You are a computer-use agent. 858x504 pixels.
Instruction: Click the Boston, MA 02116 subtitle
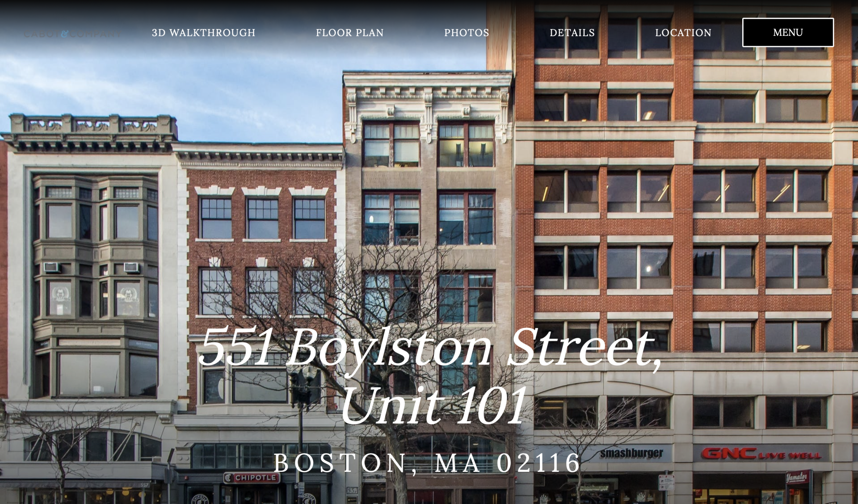(x=427, y=463)
